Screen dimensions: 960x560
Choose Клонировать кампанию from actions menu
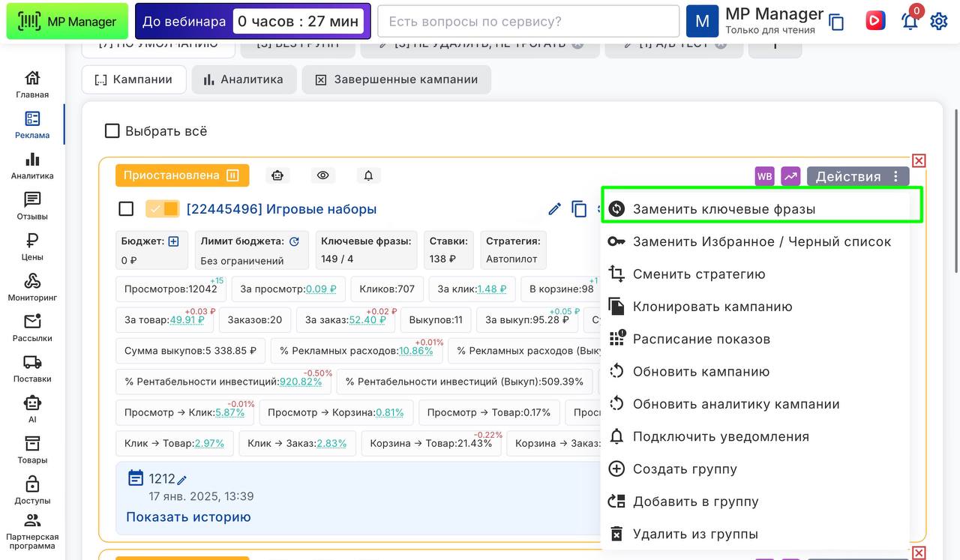click(712, 307)
